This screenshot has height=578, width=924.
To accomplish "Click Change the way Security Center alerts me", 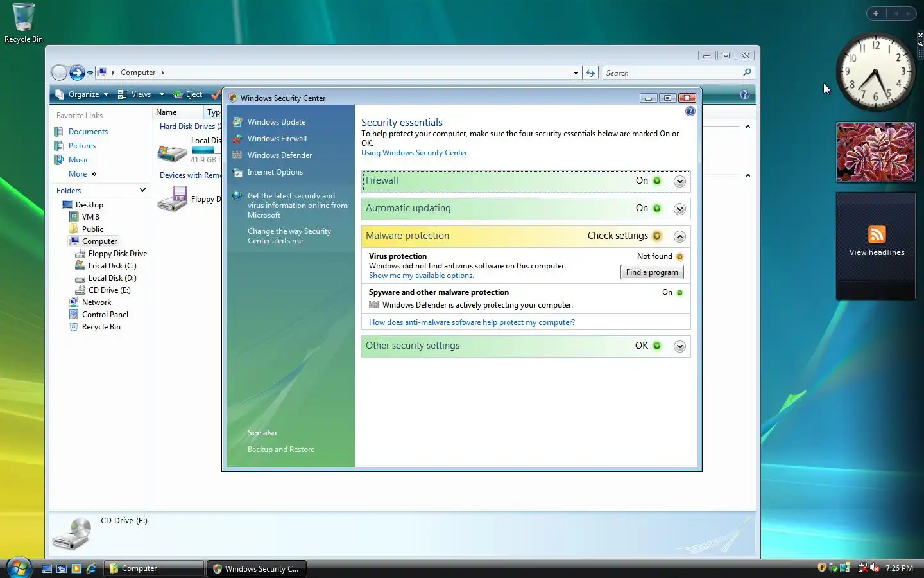I will [289, 236].
